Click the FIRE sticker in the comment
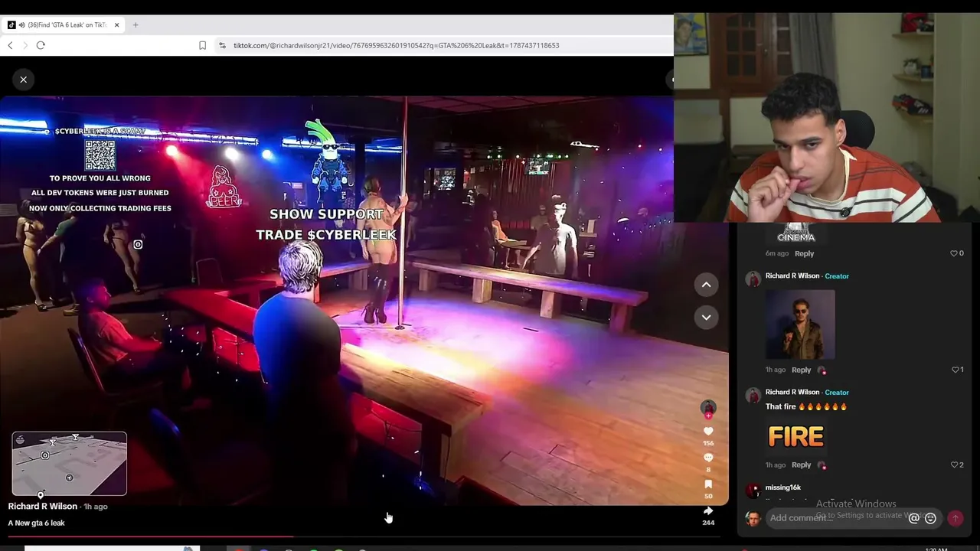Viewport: 980px width, 551px height. [796, 436]
